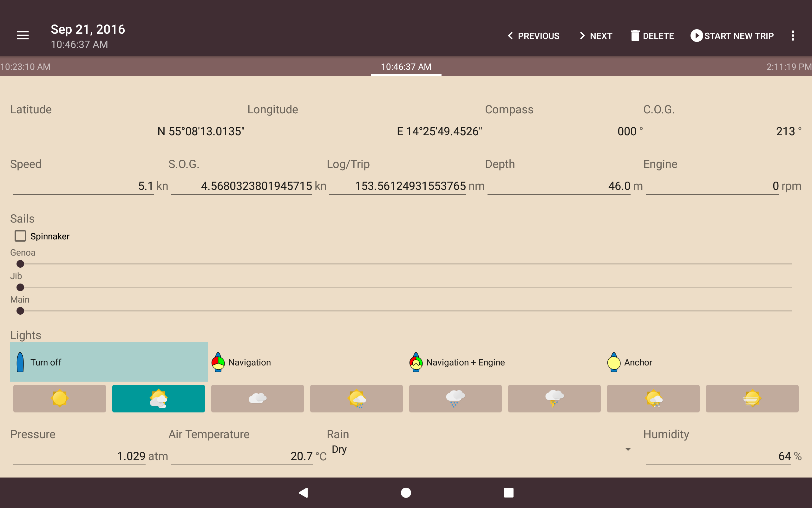The height and width of the screenshot is (508, 812).
Task: Edit the Speed field showing 5.1
Action: click(83, 186)
